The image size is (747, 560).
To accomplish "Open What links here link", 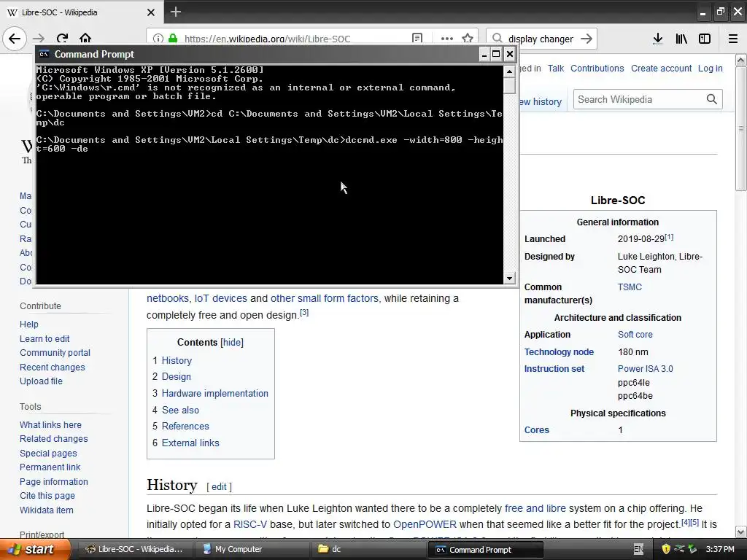I will [x=50, y=425].
